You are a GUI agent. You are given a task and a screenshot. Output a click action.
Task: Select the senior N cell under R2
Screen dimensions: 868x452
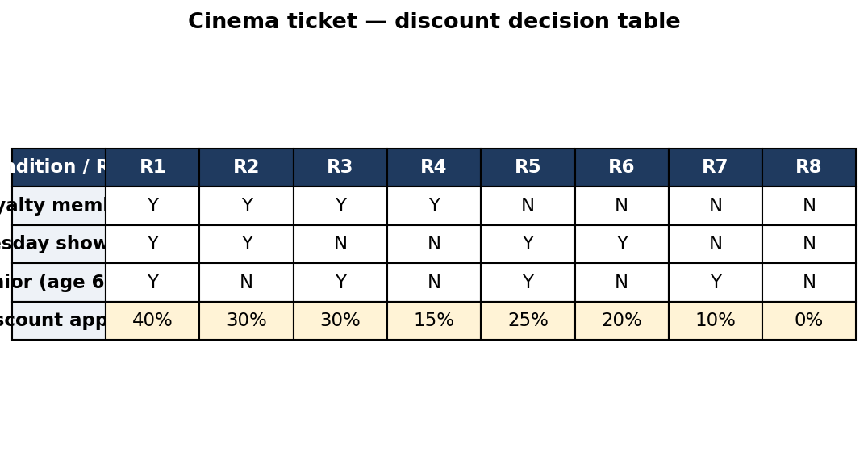[246, 282]
